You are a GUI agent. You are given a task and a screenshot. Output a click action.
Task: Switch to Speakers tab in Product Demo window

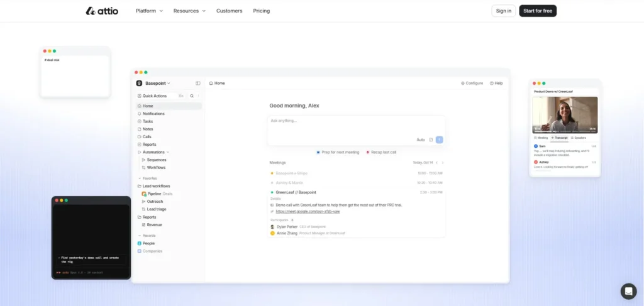[x=579, y=138]
